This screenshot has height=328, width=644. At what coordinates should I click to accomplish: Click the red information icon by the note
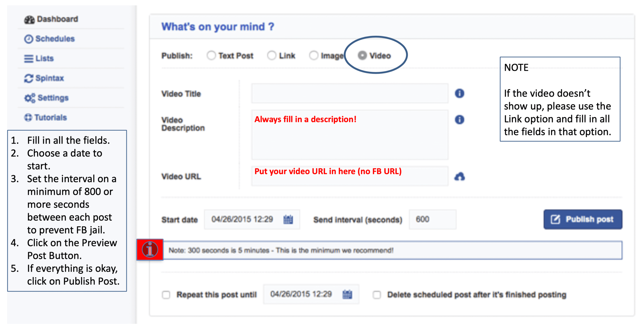(x=150, y=250)
